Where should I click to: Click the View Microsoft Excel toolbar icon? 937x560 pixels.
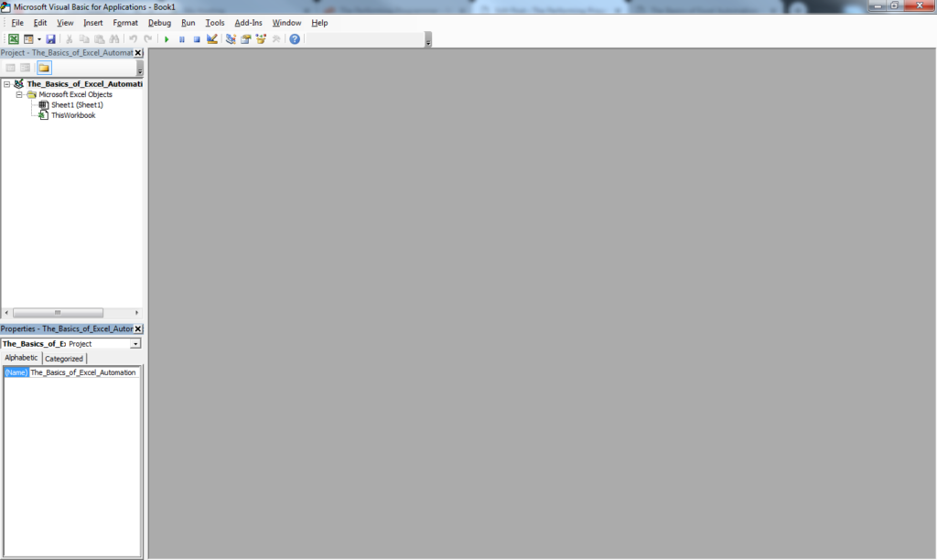(x=14, y=39)
